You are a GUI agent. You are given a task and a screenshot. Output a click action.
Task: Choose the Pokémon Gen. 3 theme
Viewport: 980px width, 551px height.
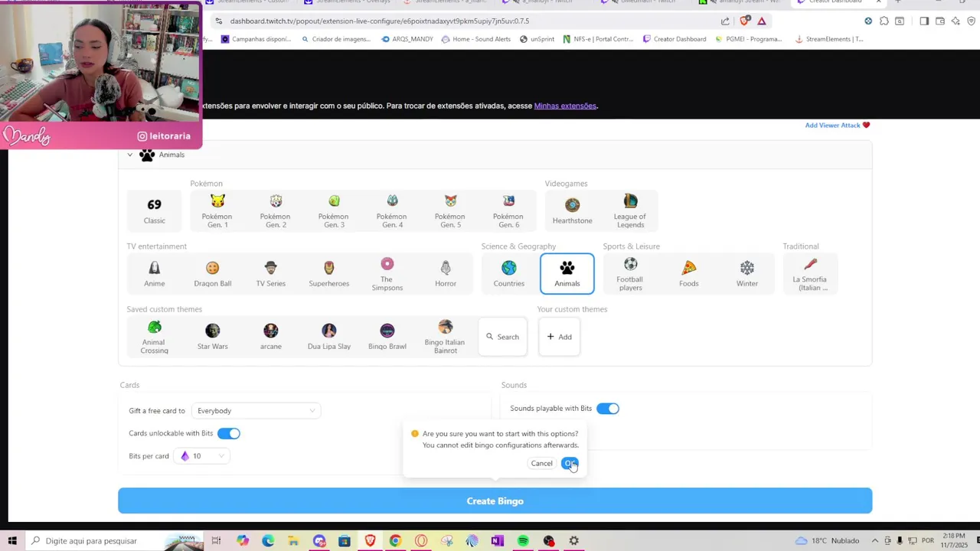tap(334, 210)
